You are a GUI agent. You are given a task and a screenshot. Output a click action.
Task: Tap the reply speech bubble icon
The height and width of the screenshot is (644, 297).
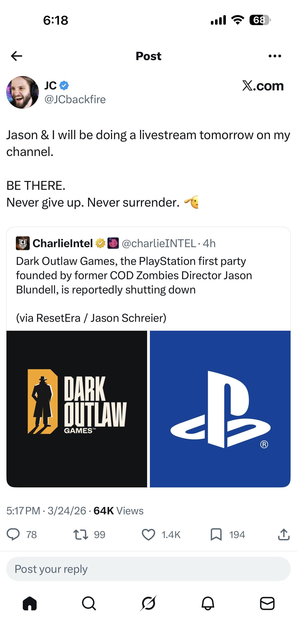coord(13,535)
